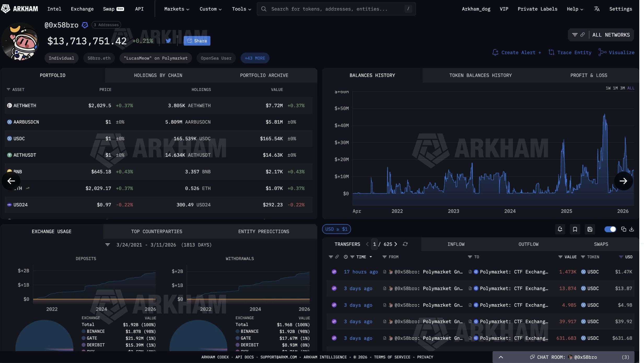Click the language translate icon
This screenshot has width=644, height=363.
point(597,9)
